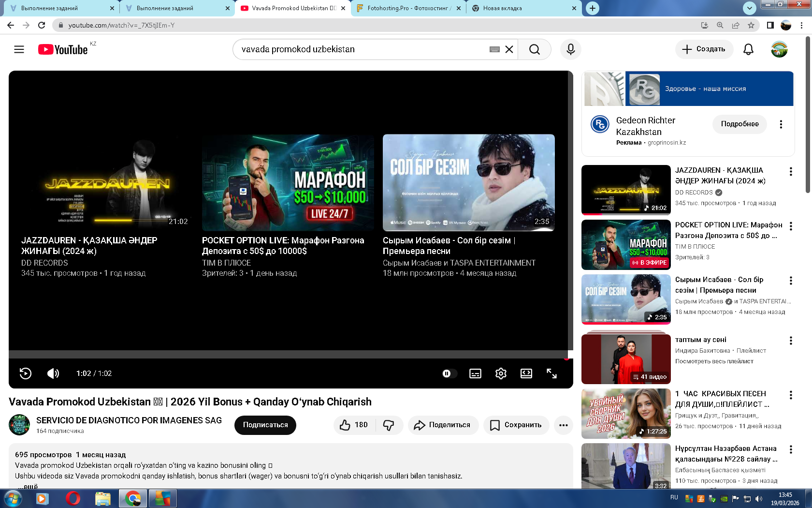The height and width of the screenshot is (508, 812).
Task: Click the voice search microphone icon
Action: 570,49
